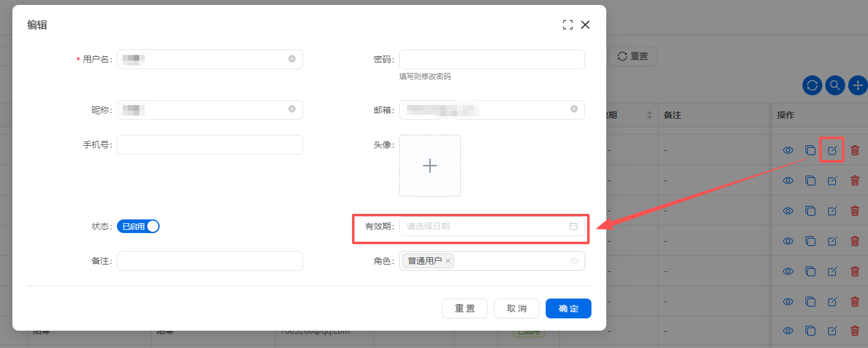The width and height of the screenshot is (868, 348).
Task: View the first row using eye icon
Action: tap(788, 150)
